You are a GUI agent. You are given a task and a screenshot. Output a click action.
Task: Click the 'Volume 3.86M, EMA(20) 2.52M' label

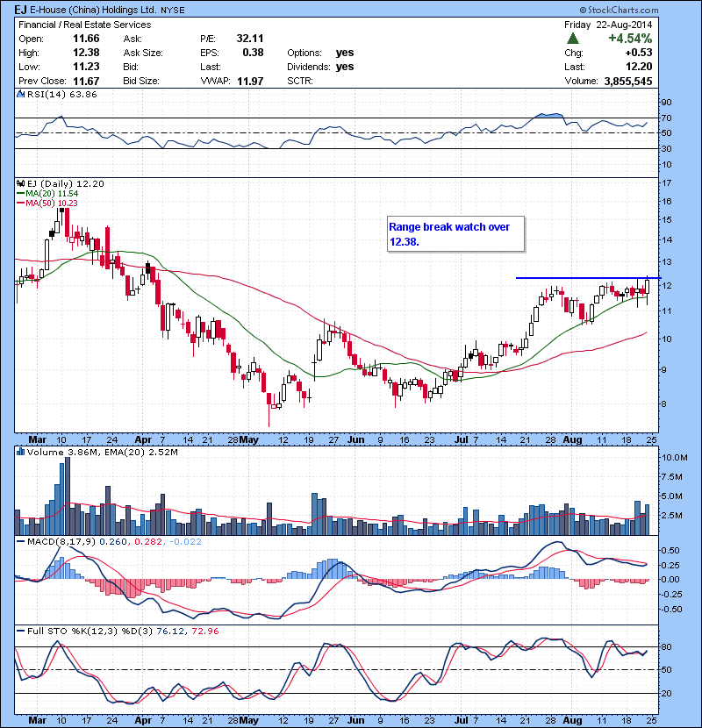(102, 453)
